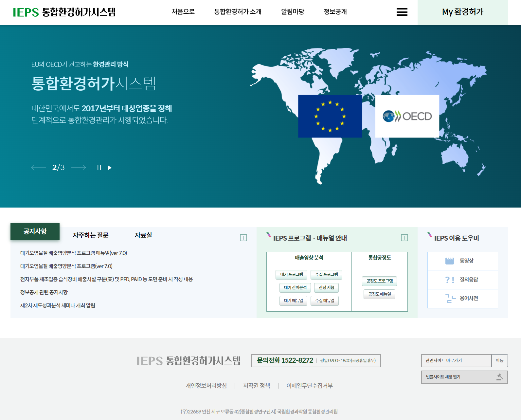
Task: Open the 통합환경허가 소개 menu
Action: [x=238, y=12]
